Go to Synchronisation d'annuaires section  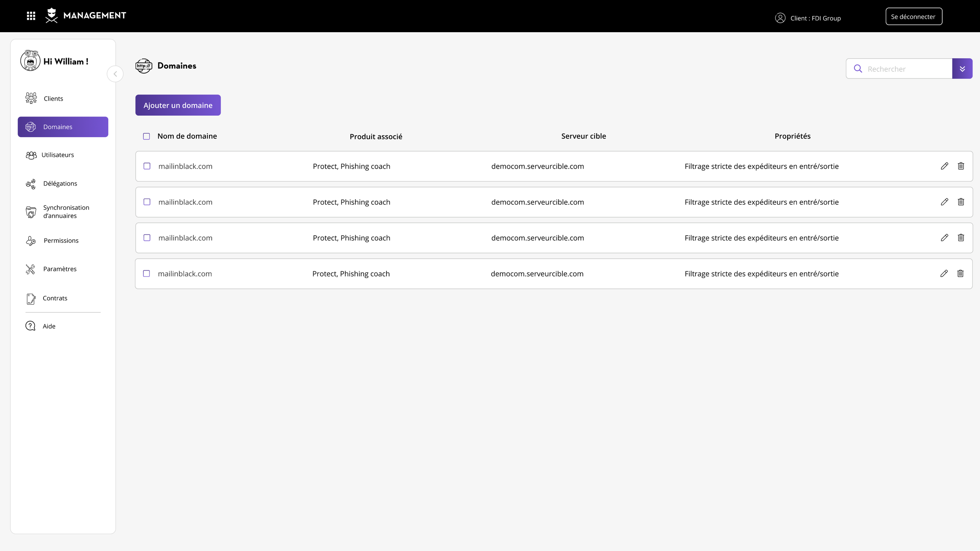pyautogui.click(x=65, y=211)
